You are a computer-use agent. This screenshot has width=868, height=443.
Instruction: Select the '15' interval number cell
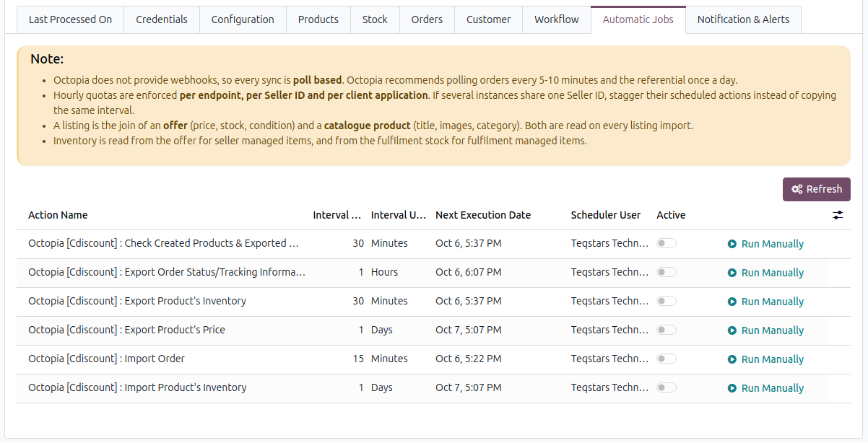point(358,359)
